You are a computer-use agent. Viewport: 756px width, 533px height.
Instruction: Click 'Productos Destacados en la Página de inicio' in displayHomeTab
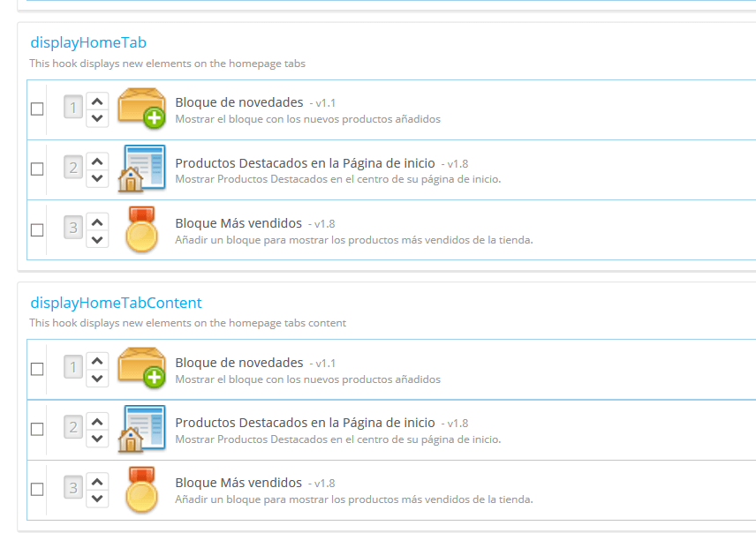click(306, 163)
